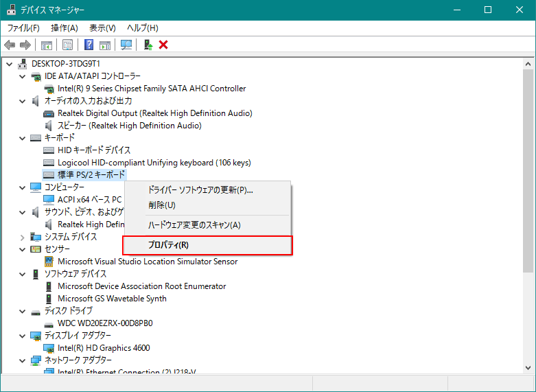Expand the システム デバイス category
Image resolution: width=536 pixels, height=392 pixels.
tap(23, 237)
